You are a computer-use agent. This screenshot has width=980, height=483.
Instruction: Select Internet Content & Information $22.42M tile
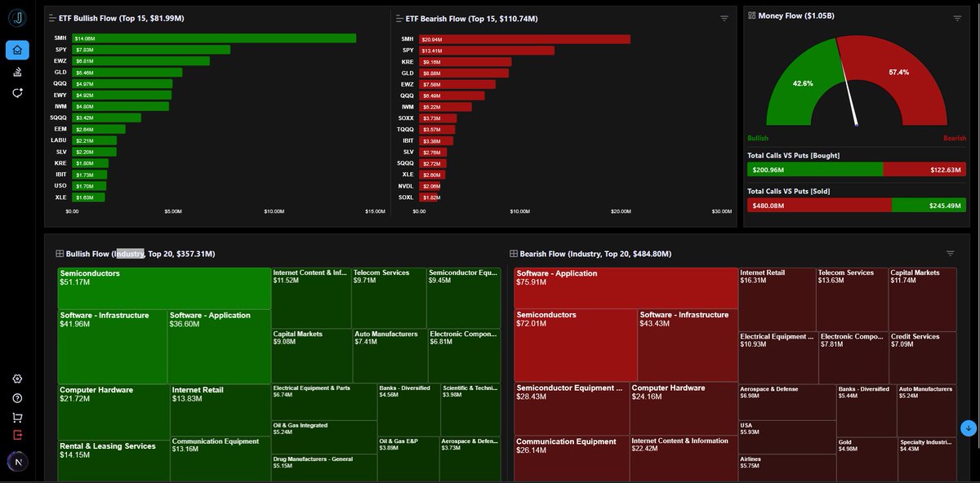pos(684,459)
